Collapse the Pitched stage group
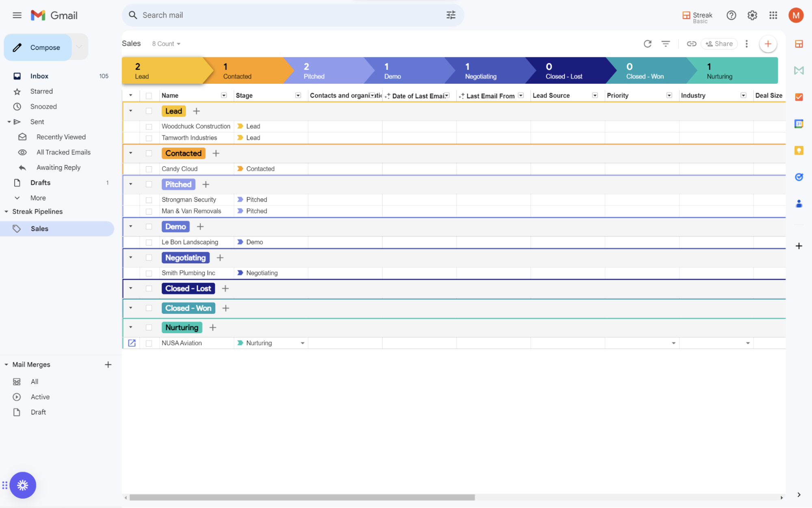This screenshot has height=508, width=812. coord(130,184)
